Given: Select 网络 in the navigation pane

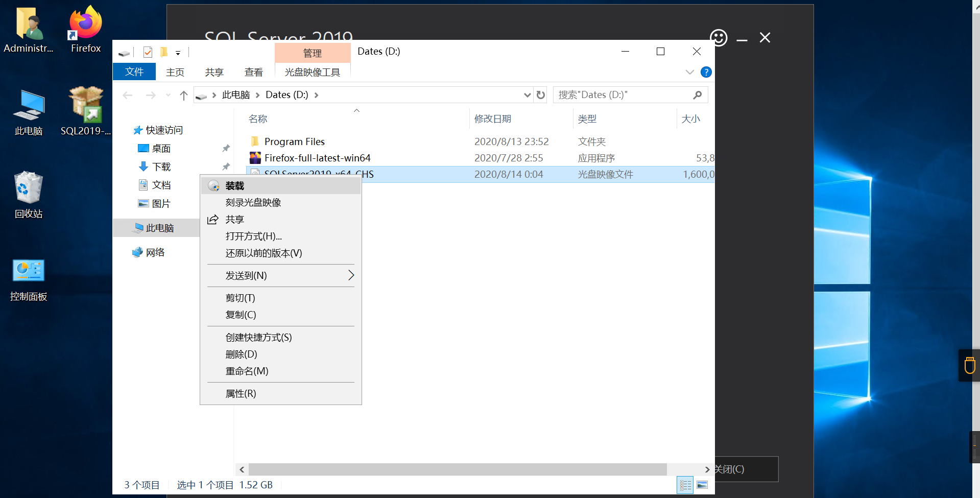Looking at the screenshot, I should (155, 253).
